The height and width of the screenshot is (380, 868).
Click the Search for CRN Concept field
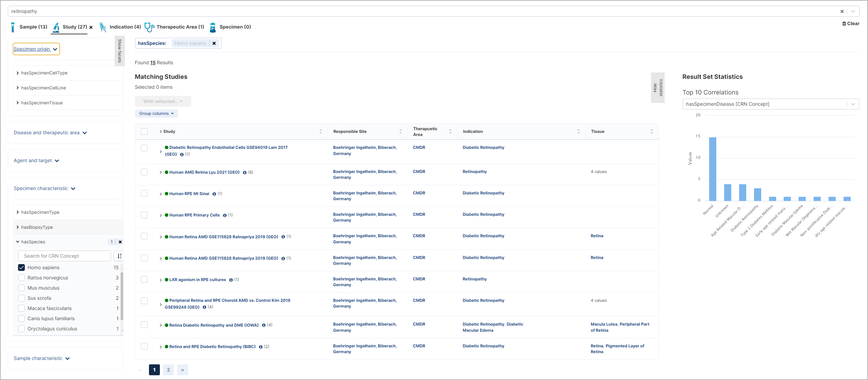[x=64, y=256]
